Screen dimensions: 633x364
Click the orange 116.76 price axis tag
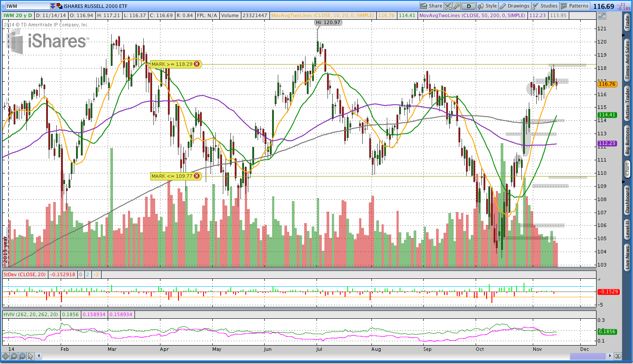click(607, 84)
